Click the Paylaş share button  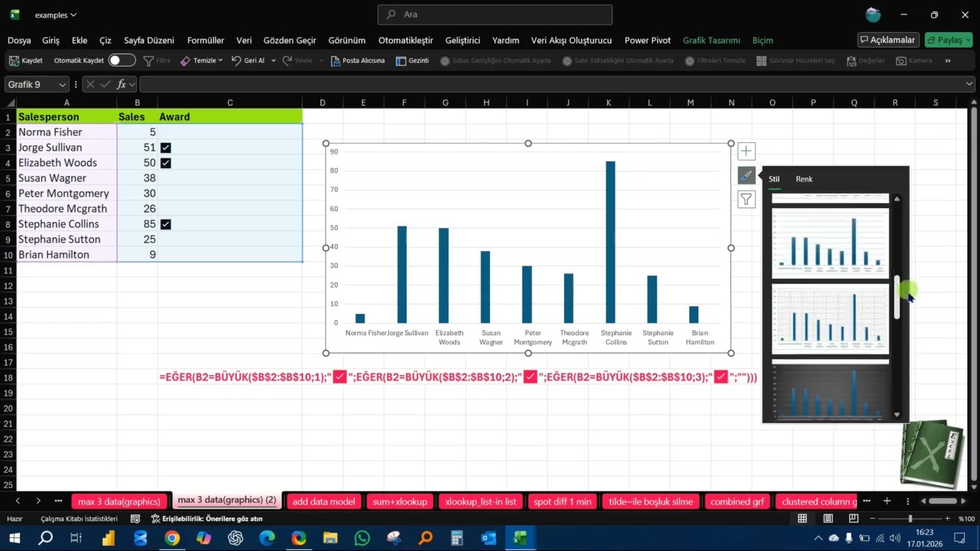click(x=949, y=40)
